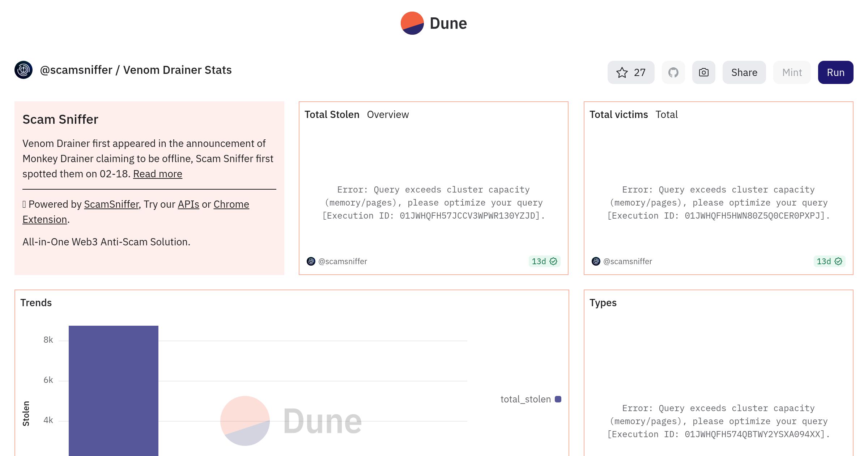Click the Stolen y-axis title
Screen dimensions: 868x456
pos(26,413)
